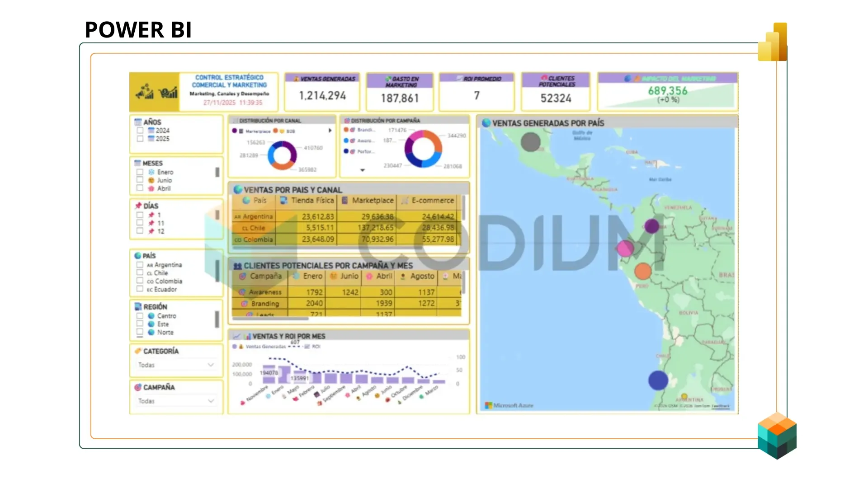The image size is (868, 488).
Task: Click bar chart icon of Ventas y ROI por Mes
Action: click(247, 336)
